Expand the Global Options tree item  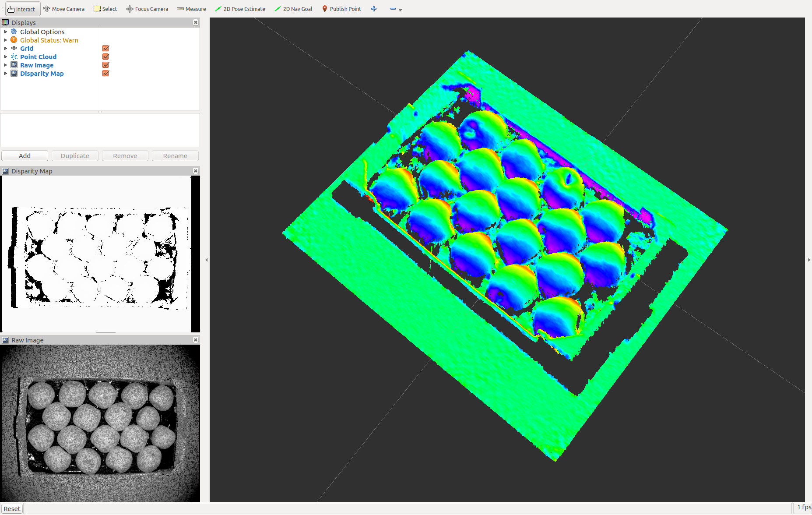point(6,32)
